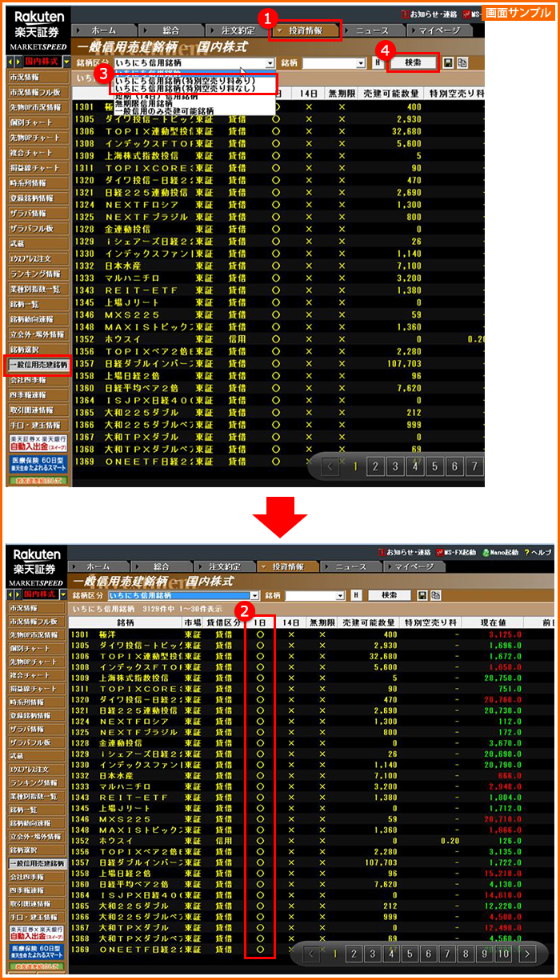Switch to 注文約定 tab in top screenshot
Screen dimensions: 560x980
238,30
